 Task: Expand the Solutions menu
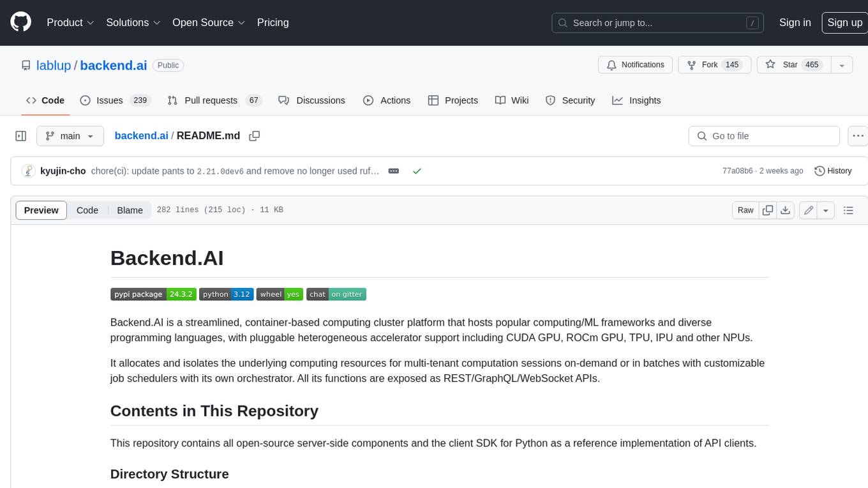coord(133,22)
